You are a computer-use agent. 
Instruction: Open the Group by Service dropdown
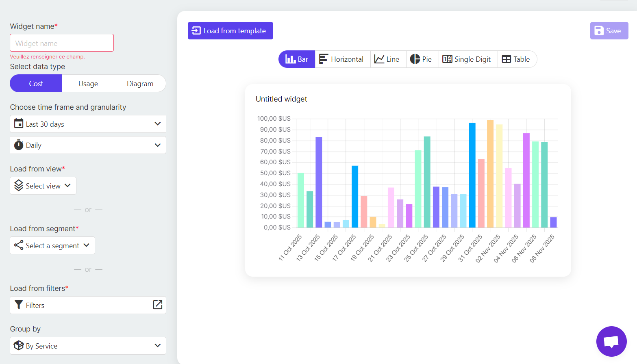pos(88,346)
